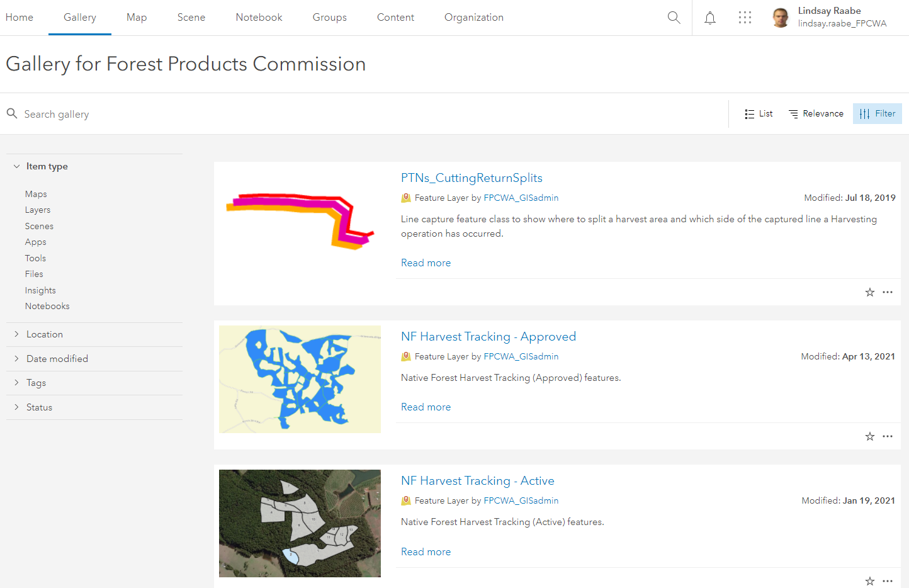Filter item type by Layers

click(38, 210)
